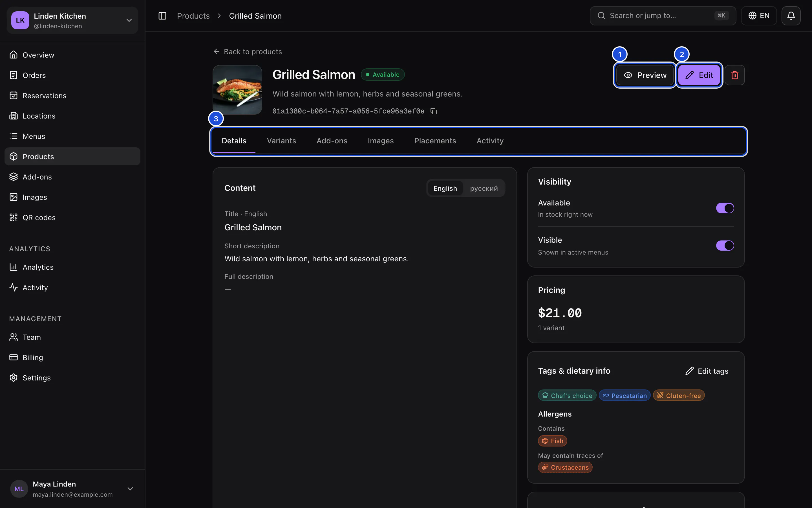
Task: Open Billing page
Action: 72,358
